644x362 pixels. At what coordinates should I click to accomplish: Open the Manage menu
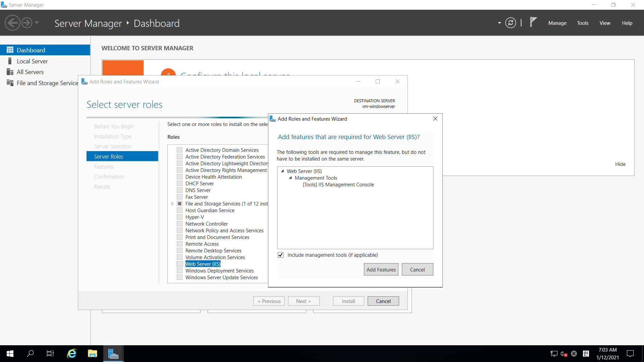tap(557, 23)
